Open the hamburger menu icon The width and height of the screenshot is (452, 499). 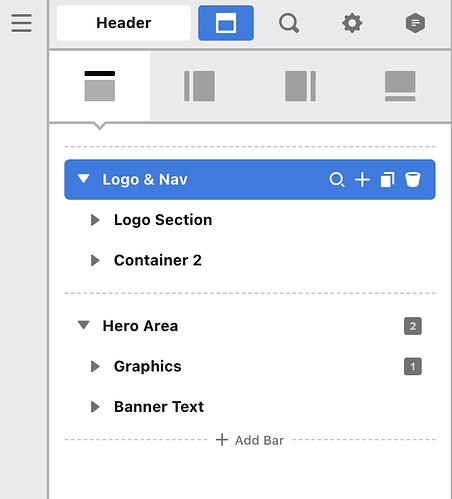[x=21, y=23]
